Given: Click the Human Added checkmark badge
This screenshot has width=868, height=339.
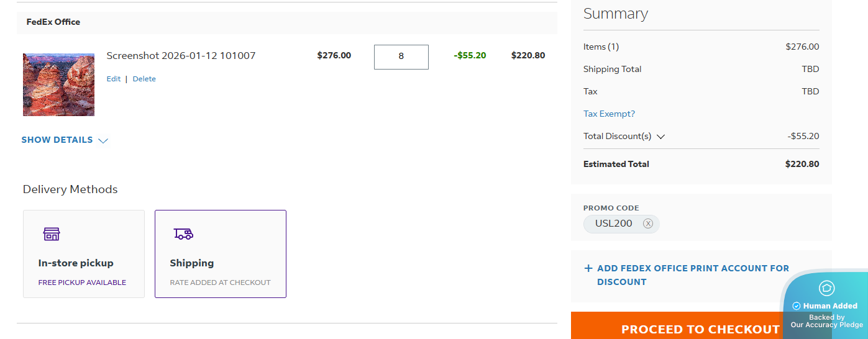Looking at the screenshot, I should click(x=797, y=306).
